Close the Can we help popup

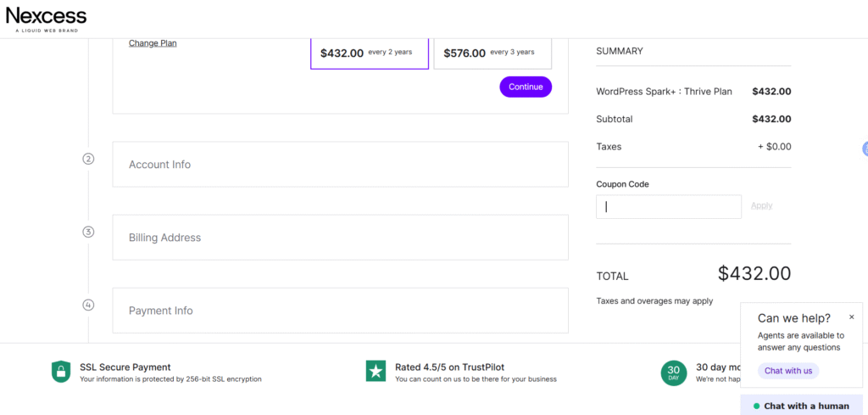tap(851, 317)
